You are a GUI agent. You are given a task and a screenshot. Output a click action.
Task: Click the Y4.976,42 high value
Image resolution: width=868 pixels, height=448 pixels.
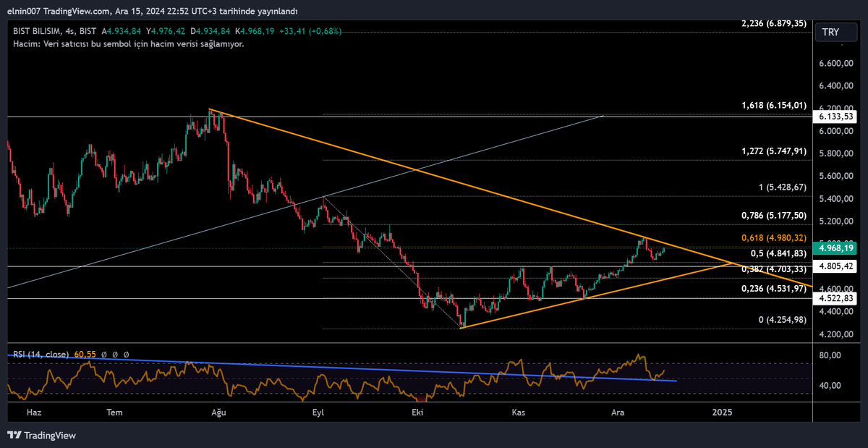[x=166, y=31]
